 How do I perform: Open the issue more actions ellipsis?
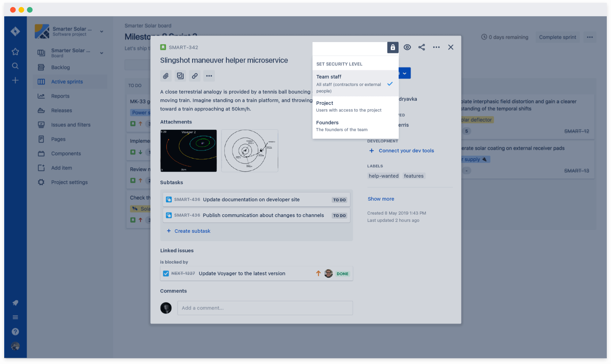(209, 76)
